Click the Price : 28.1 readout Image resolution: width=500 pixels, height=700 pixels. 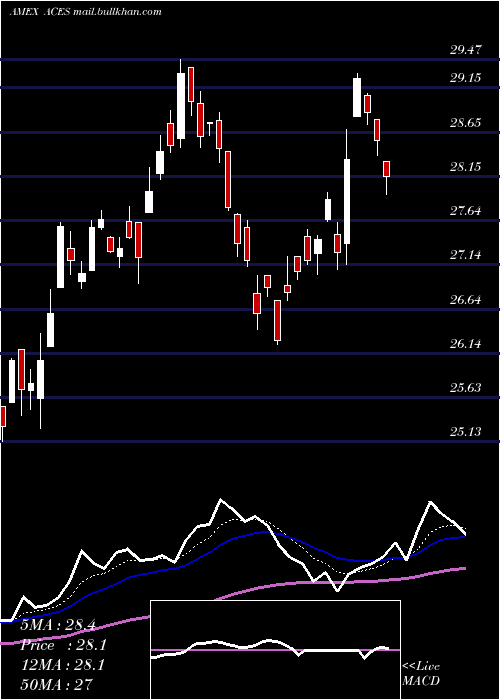[63, 645]
